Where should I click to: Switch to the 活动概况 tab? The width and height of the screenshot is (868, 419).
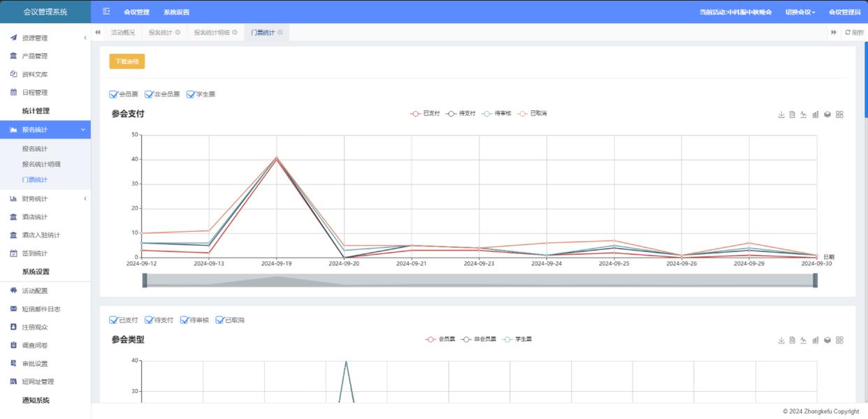(123, 33)
